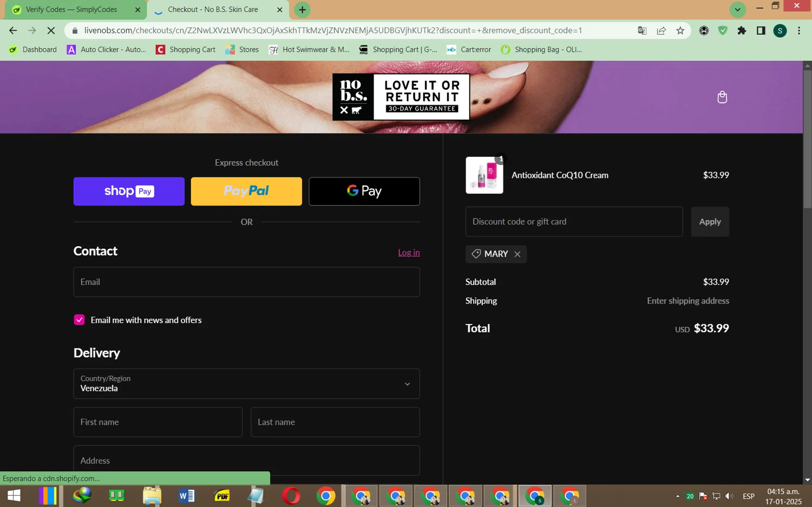Viewport: 812px width, 507px height.
Task: Follow the Log in link
Action: click(x=409, y=253)
